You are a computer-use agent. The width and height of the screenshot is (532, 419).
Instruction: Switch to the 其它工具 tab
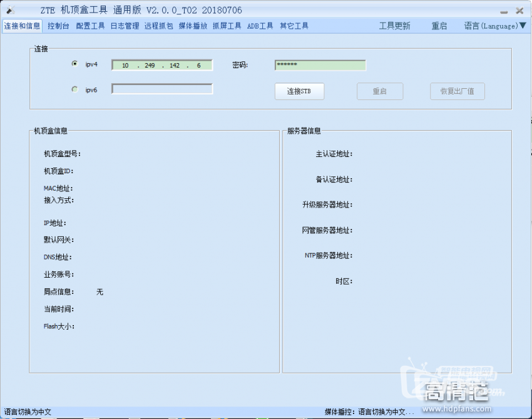[x=294, y=26]
